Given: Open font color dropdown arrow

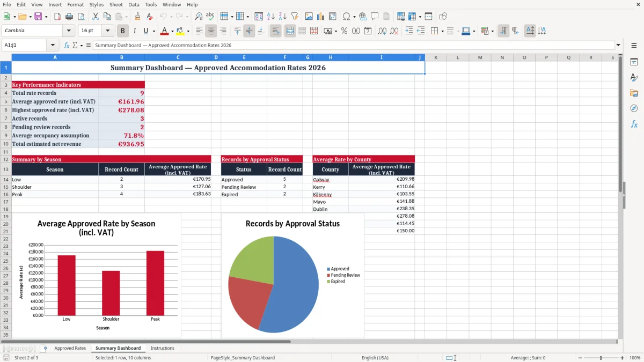Looking at the screenshot, I should [172, 31].
